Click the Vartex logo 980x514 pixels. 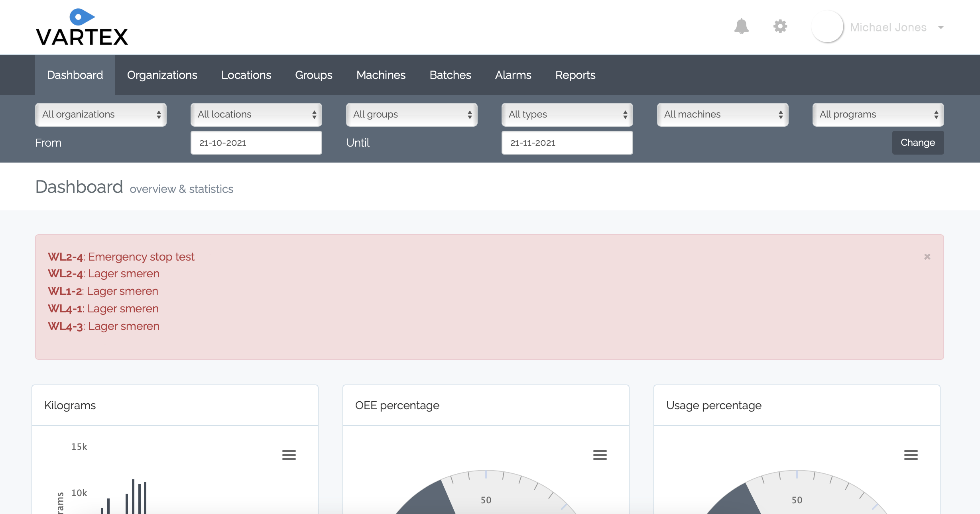(82, 28)
